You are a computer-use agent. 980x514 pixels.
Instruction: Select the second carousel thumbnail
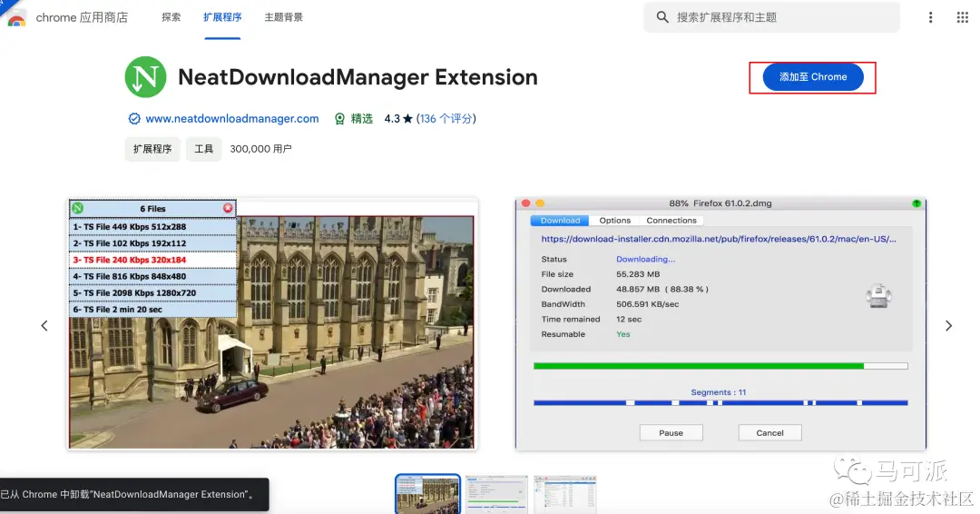[496, 494]
